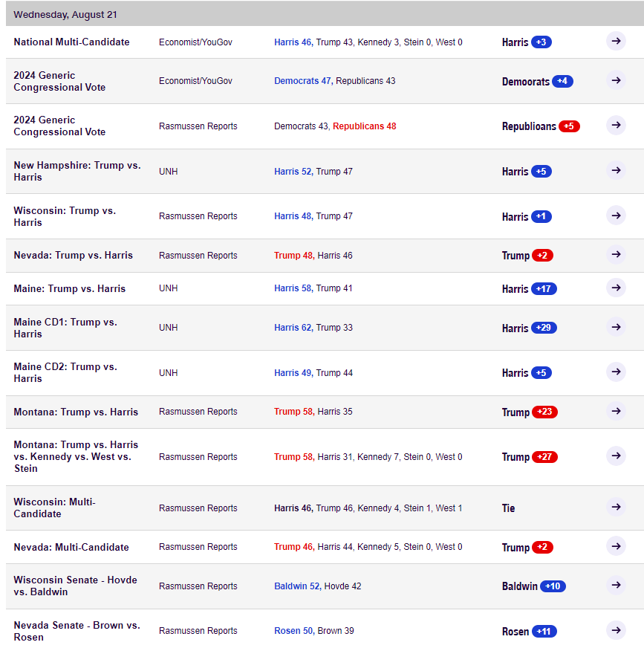Image resolution: width=644 pixels, height=648 pixels.
Task: Click the Rosen +11 spread badge
Action: click(544, 631)
